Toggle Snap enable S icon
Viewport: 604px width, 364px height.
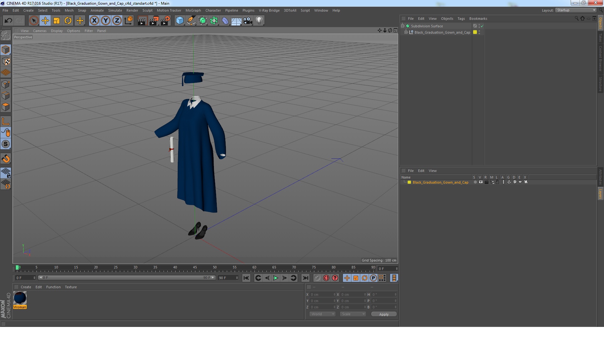[x=6, y=144]
